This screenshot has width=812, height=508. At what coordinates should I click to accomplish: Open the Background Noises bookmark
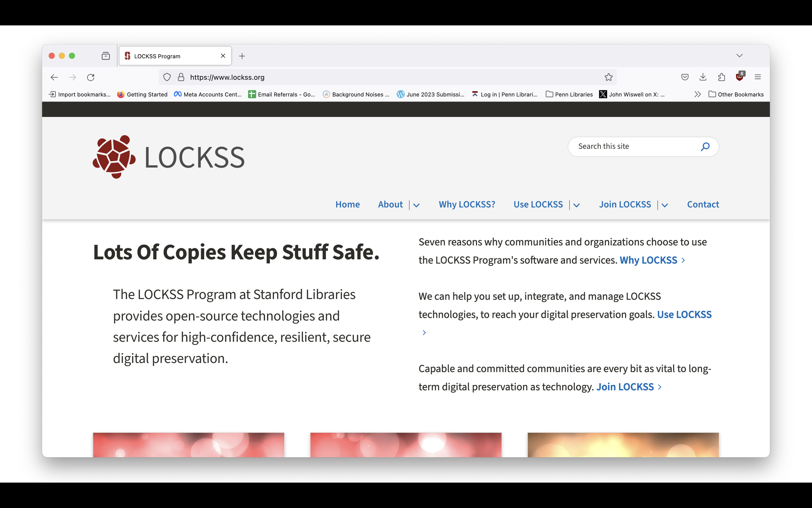pos(356,95)
